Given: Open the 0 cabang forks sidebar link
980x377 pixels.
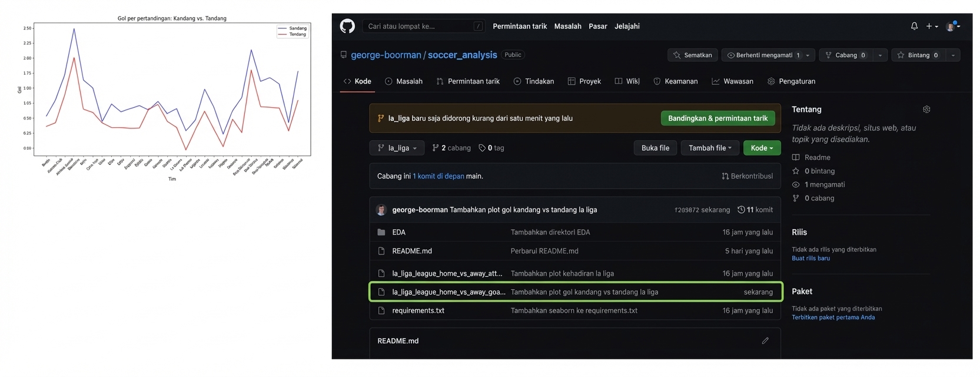Looking at the screenshot, I should tap(813, 198).
